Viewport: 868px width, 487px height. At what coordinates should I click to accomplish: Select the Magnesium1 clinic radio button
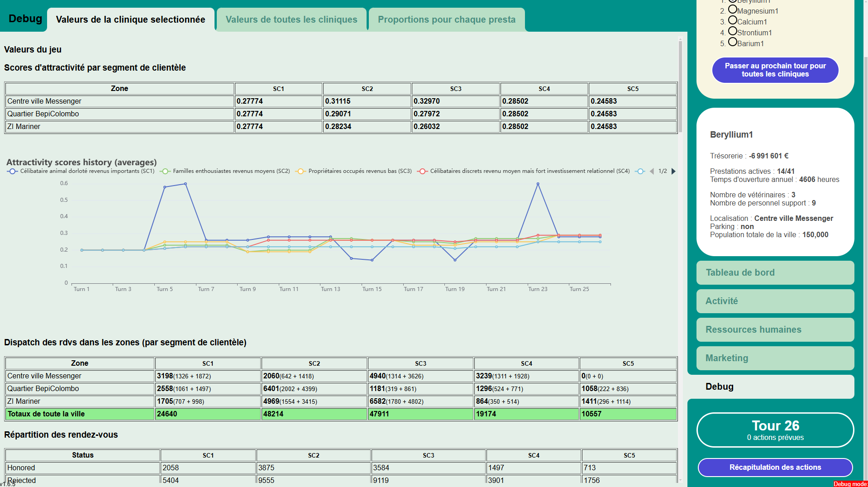click(732, 10)
